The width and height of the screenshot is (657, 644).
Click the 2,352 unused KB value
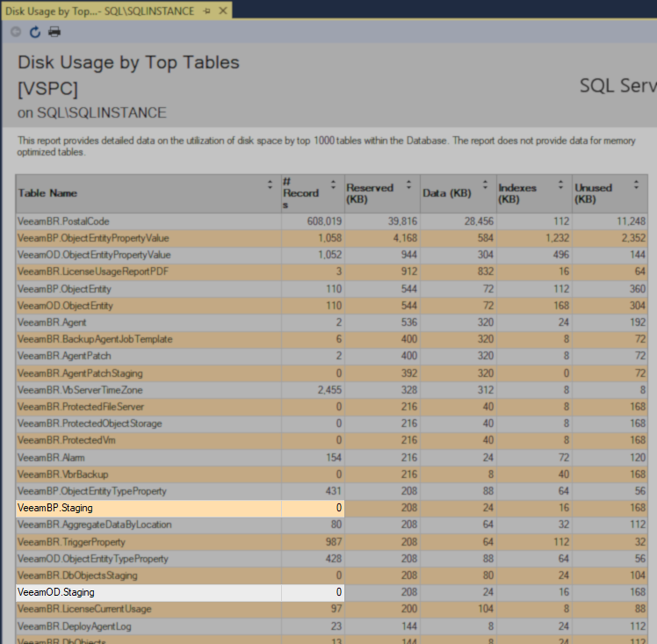point(633,238)
